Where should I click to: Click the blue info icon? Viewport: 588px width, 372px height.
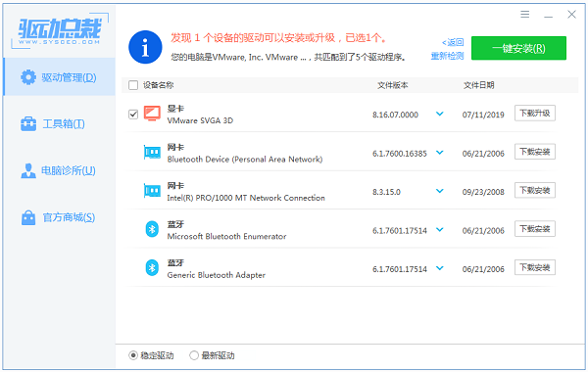pyautogui.click(x=145, y=47)
